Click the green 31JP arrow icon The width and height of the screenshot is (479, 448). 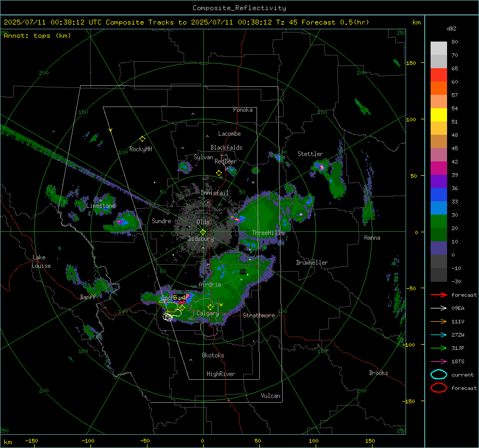click(x=439, y=348)
